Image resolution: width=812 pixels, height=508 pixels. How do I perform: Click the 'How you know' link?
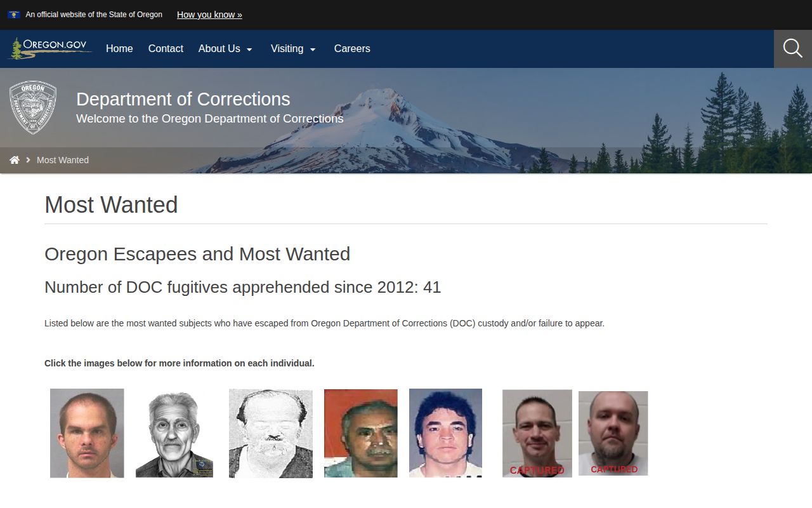click(x=209, y=15)
